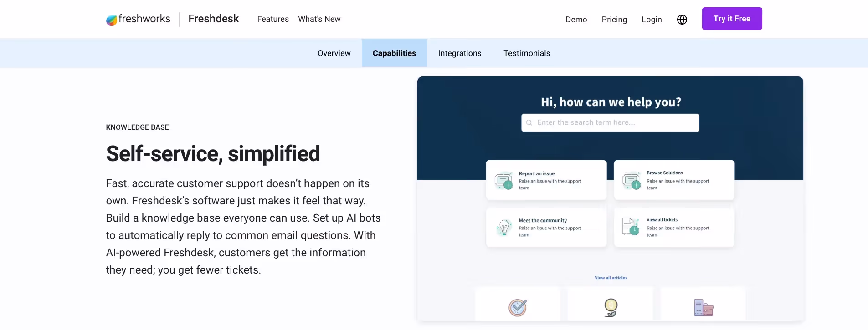Viewport: 868px width, 330px height.
Task: Click the Browse Solutions title
Action: click(665, 173)
